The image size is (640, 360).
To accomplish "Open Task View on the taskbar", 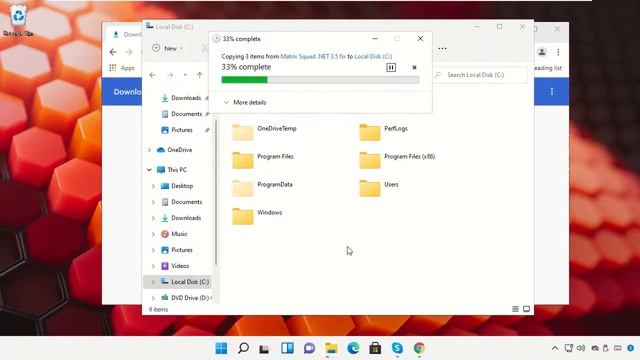I will 264,348.
